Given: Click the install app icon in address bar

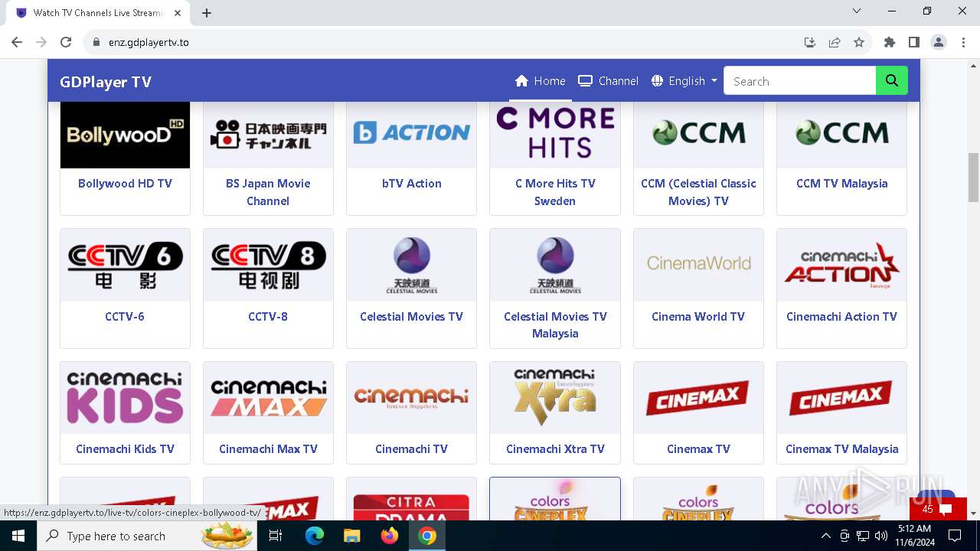Looking at the screenshot, I should click(810, 42).
